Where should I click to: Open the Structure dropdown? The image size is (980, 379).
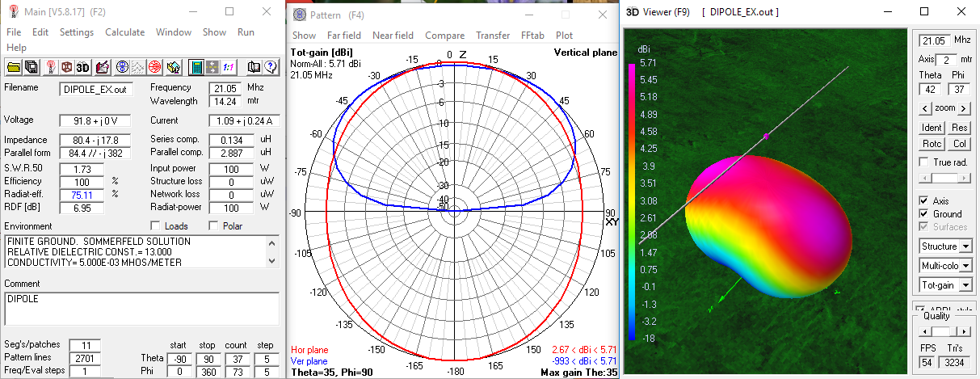pyautogui.click(x=945, y=246)
